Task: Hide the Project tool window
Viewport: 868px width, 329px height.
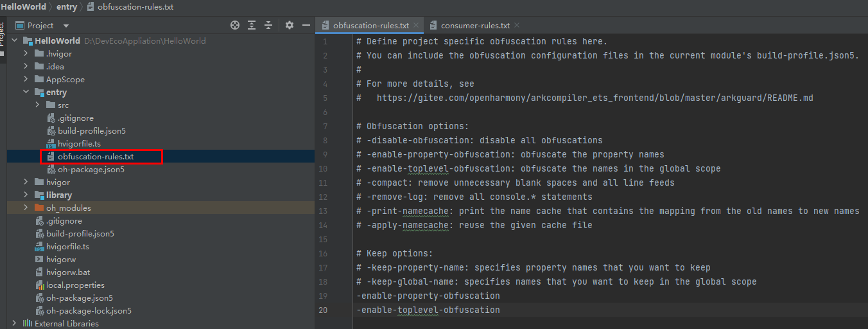Action: [x=306, y=26]
